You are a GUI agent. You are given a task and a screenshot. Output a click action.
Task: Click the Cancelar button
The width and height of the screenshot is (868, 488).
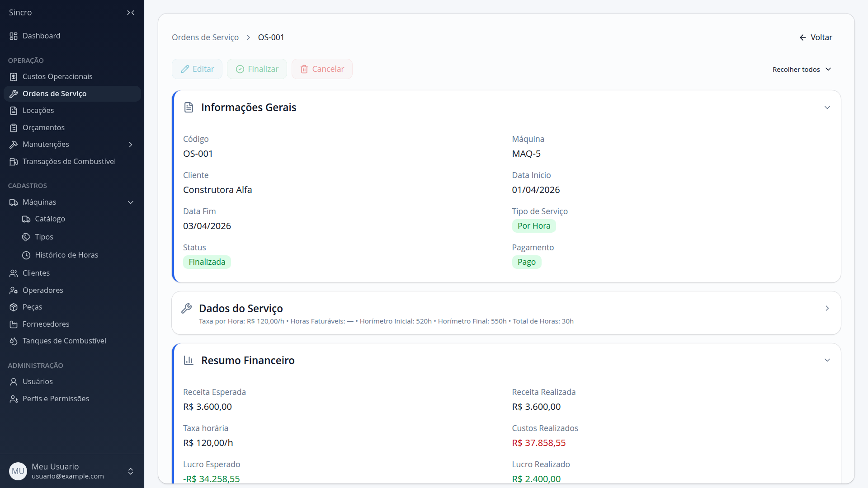322,69
